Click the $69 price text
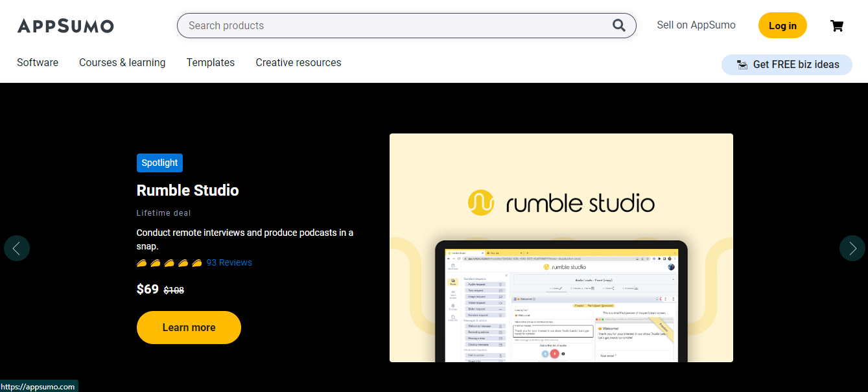The image size is (868, 392). (x=148, y=289)
